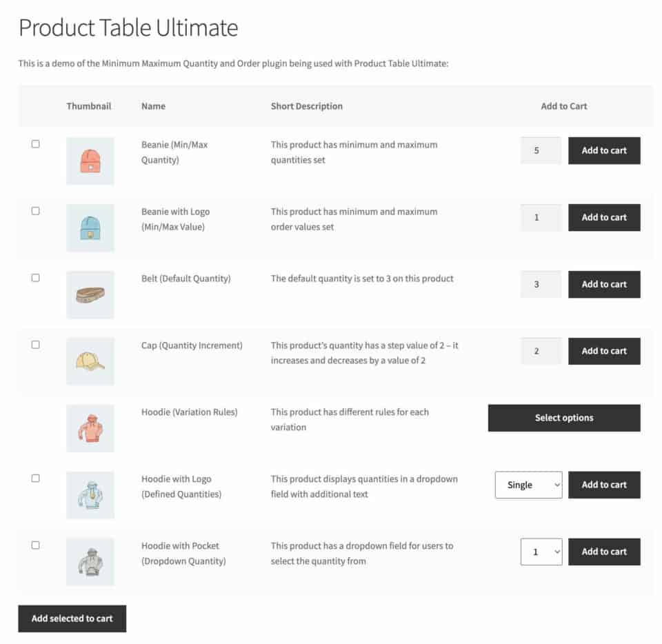662x644 pixels.
Task: Open the Single quantity dropdown for Hoodie with Logo
Action: click(x=528, y=485)
